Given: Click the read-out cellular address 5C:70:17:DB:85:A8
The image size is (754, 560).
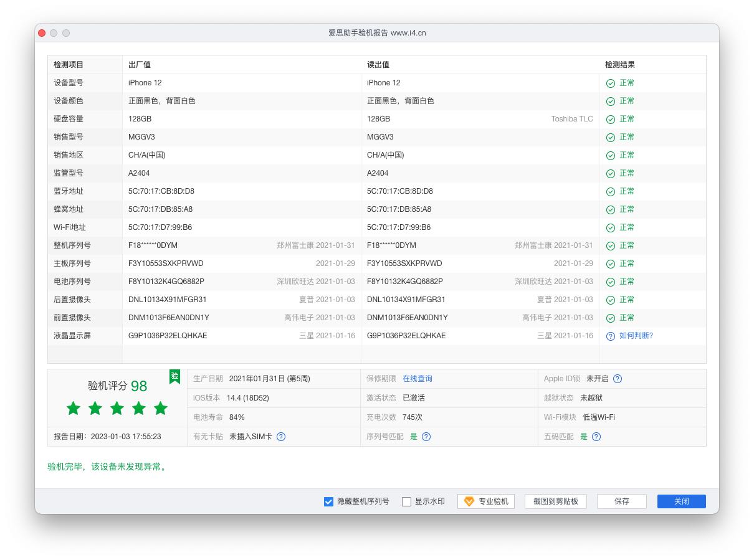Looking at the screenshot, I should pyautogui.click(x=399, y=209).
